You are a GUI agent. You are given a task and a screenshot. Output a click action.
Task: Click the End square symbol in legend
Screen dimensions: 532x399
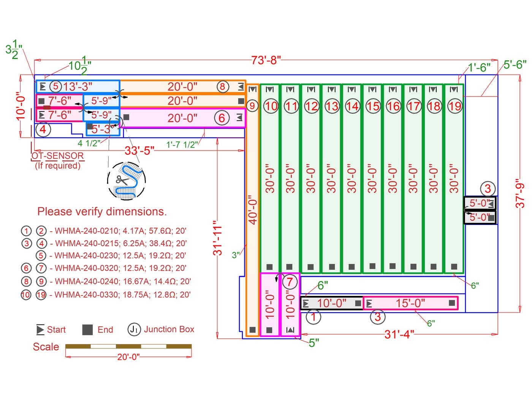point(87,329)
